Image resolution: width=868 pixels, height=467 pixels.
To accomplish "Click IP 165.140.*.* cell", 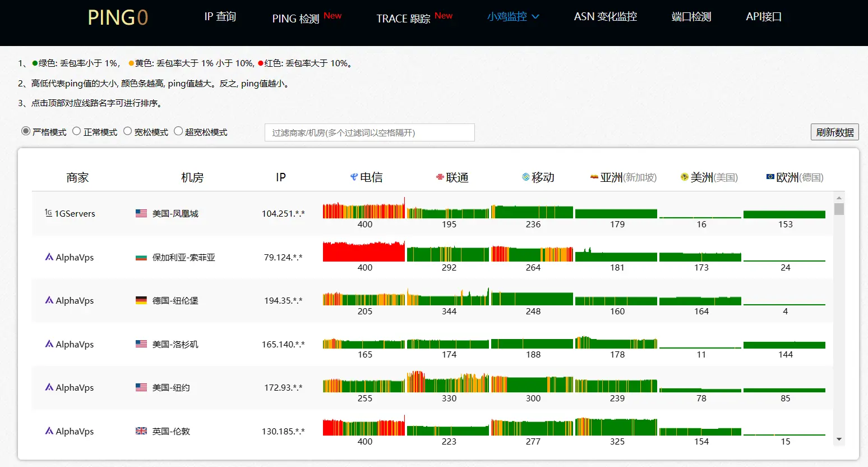I will click(283, 344).
